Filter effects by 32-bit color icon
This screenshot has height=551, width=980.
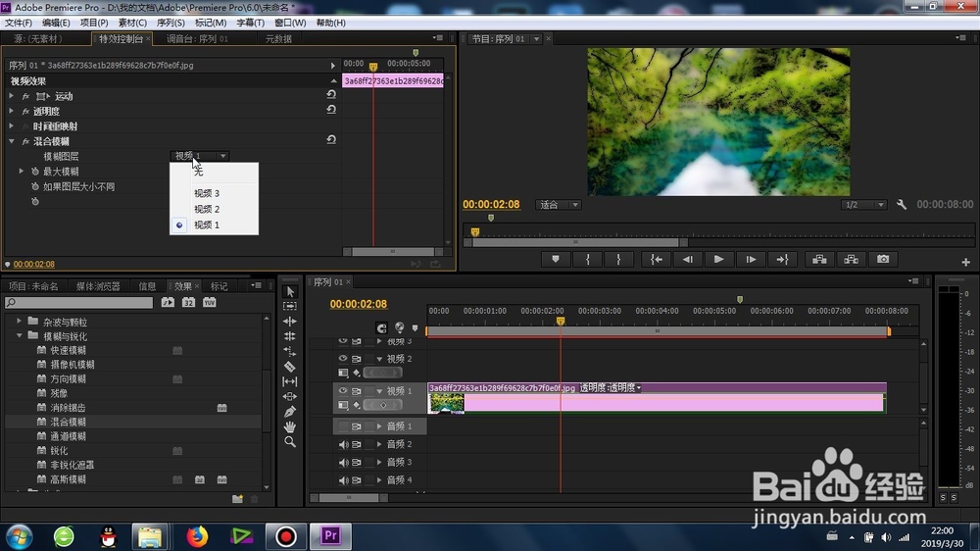[189, 302]
